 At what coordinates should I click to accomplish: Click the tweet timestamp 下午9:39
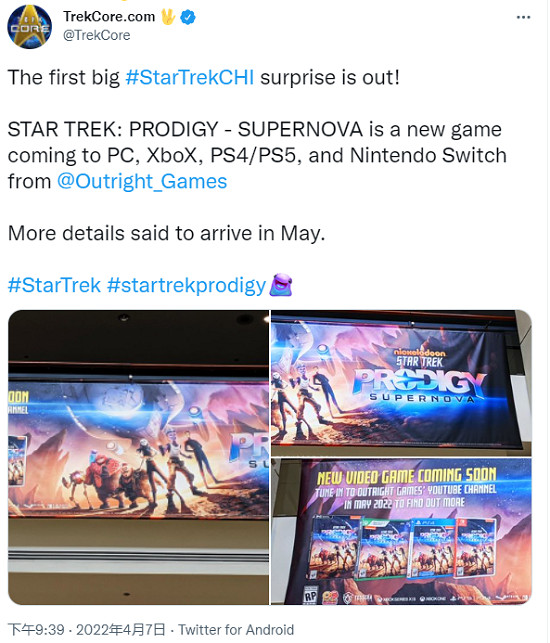pyautogui.click(x=37, y=629)
